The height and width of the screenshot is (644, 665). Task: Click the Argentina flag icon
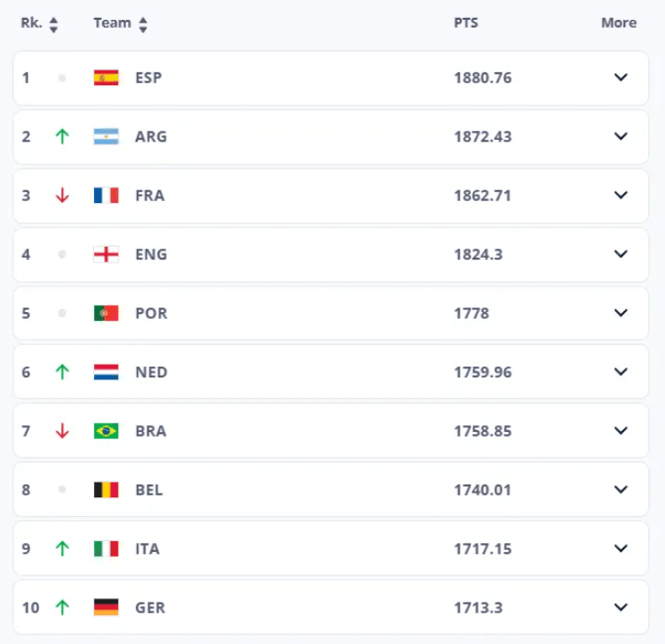pyautogui.click(x=106, y=137)
